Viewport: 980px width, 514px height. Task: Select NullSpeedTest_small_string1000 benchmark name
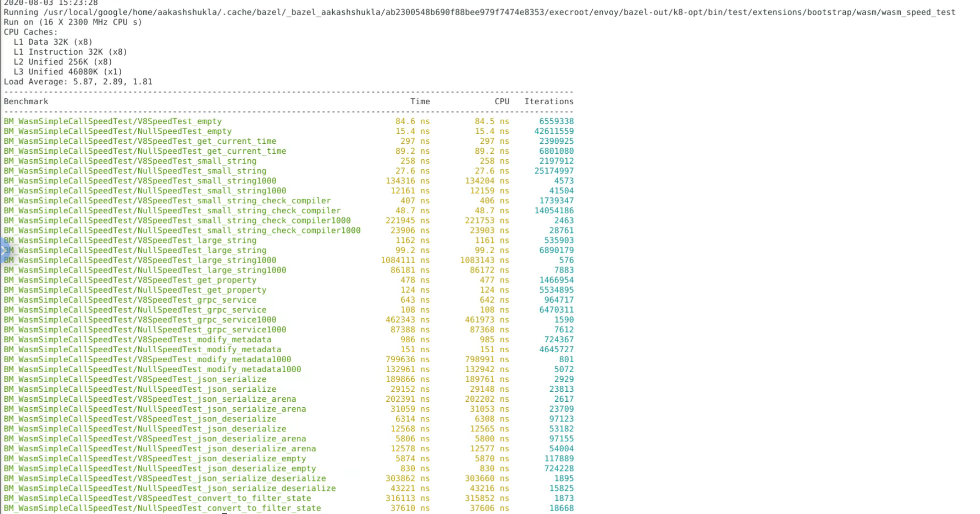(x=145, y=191)
